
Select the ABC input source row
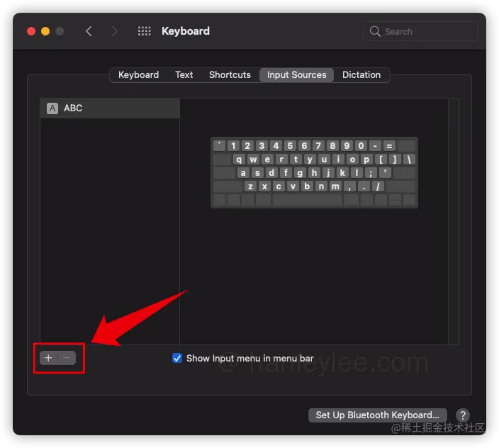pos(110,108)
